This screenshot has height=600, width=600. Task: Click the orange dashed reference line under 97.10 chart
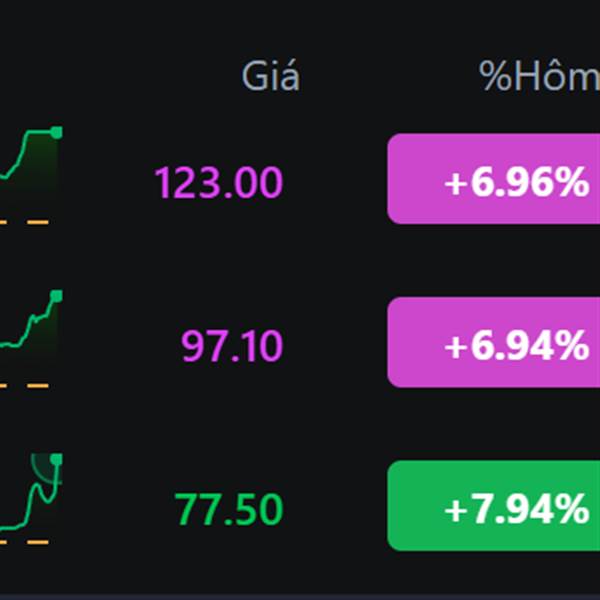click(24, 386)
